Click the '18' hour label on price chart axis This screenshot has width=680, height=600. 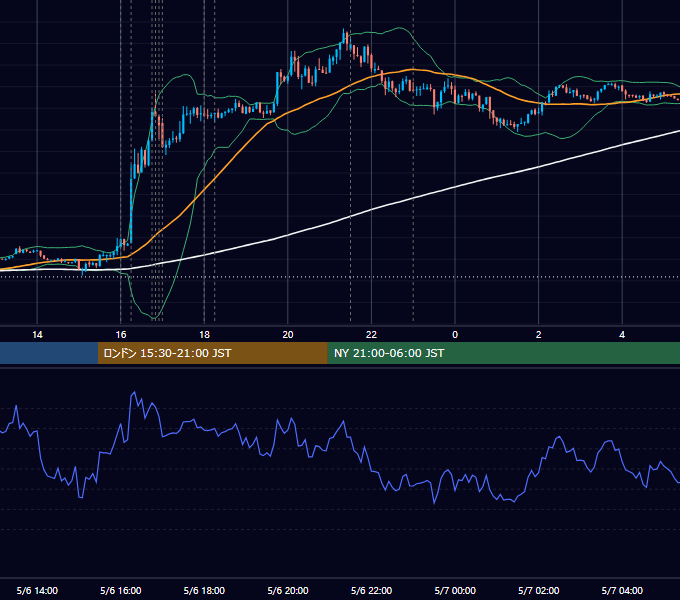(x=204, y=335)
